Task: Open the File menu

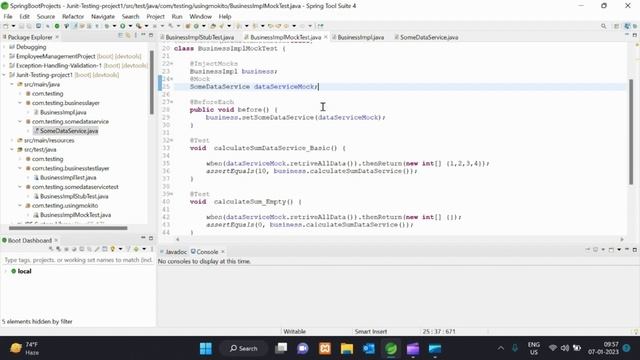Action: pyautogui.click(x=8, y=16)
